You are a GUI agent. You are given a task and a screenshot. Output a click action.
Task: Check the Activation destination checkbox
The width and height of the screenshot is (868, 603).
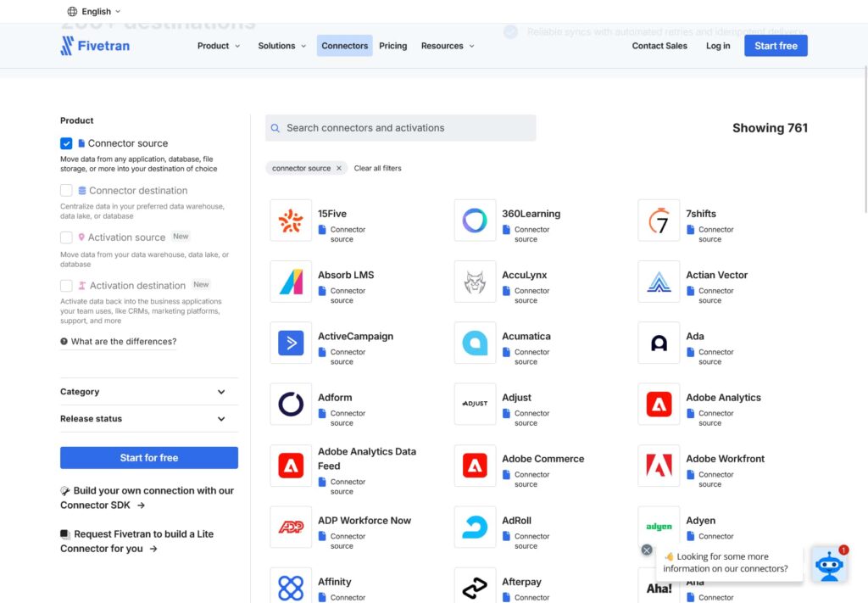point(66,286)
